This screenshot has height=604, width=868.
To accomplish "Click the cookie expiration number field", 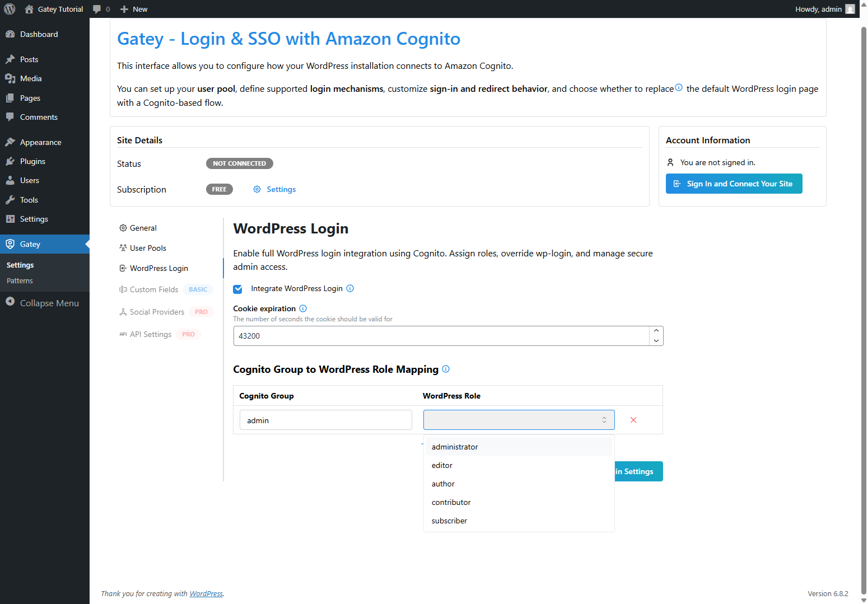I will point(441,336).
